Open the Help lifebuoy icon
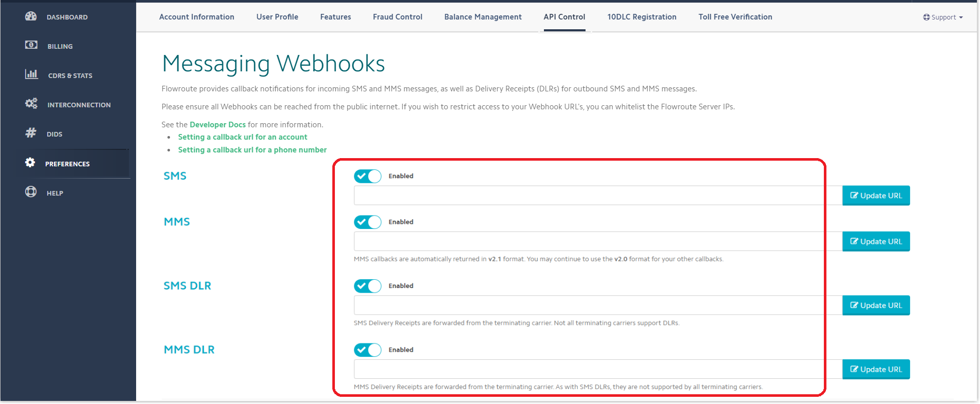 (31, 192)
